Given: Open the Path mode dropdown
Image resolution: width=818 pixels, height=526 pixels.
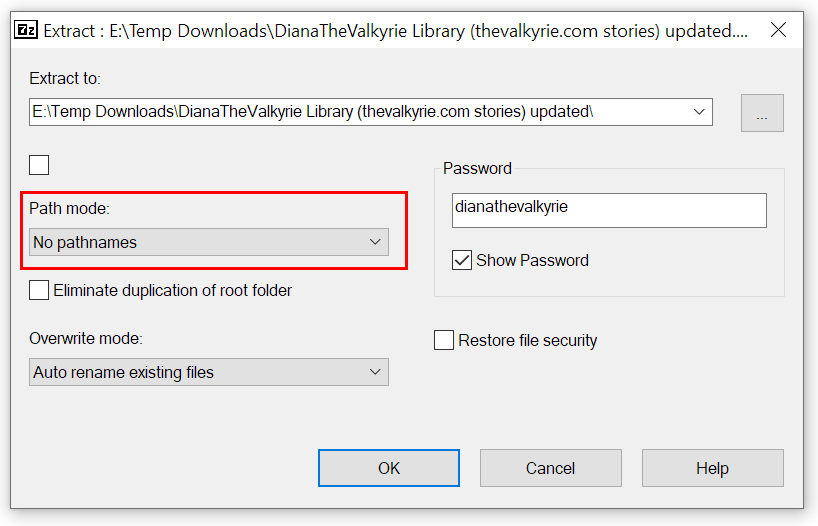Looking at the screenshot, I should (x=208, y=242).
